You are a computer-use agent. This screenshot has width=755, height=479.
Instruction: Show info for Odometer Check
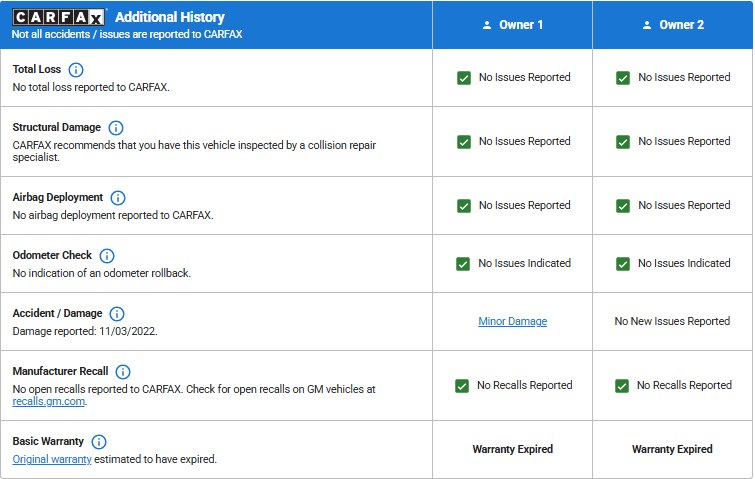click(x=107, y=256)
